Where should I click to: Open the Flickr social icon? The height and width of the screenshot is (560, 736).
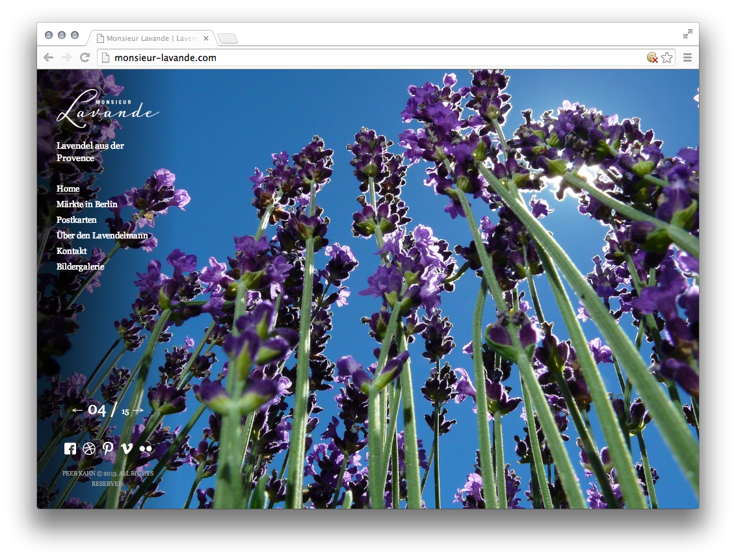coord(146,448)
